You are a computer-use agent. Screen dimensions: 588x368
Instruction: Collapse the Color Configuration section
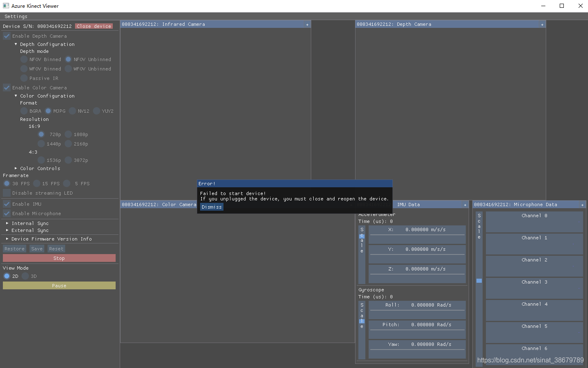16,96
